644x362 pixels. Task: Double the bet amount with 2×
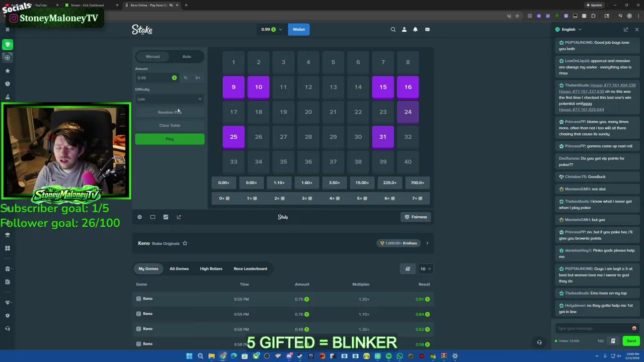click(x=198, y=78)
